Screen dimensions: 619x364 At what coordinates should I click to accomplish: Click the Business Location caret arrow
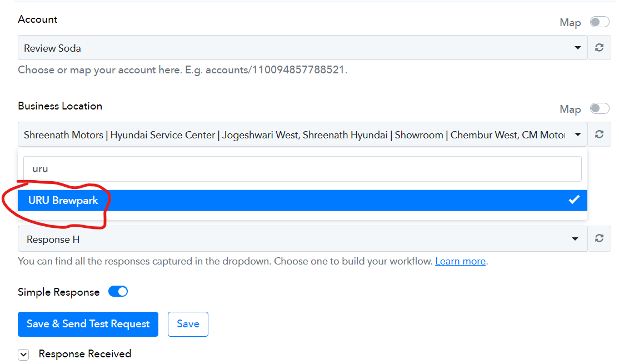point(577,134)
